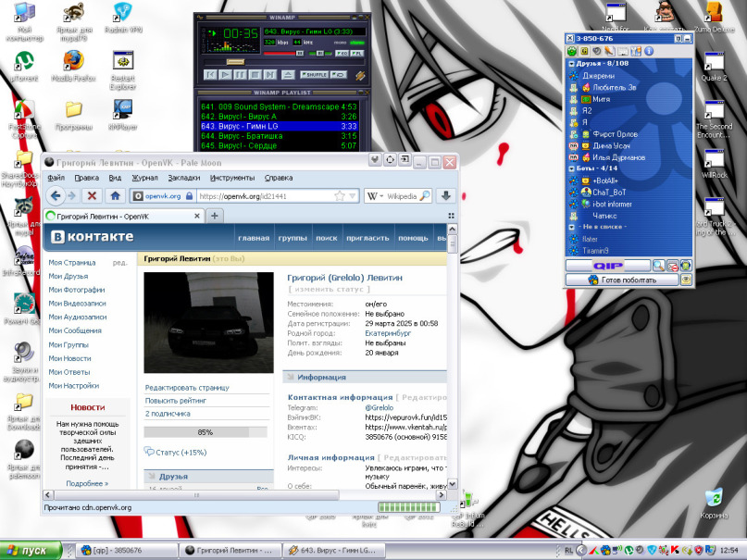Click the Редактировать страницу link
This screenshot has width=747, height=560.
[187, 388]
